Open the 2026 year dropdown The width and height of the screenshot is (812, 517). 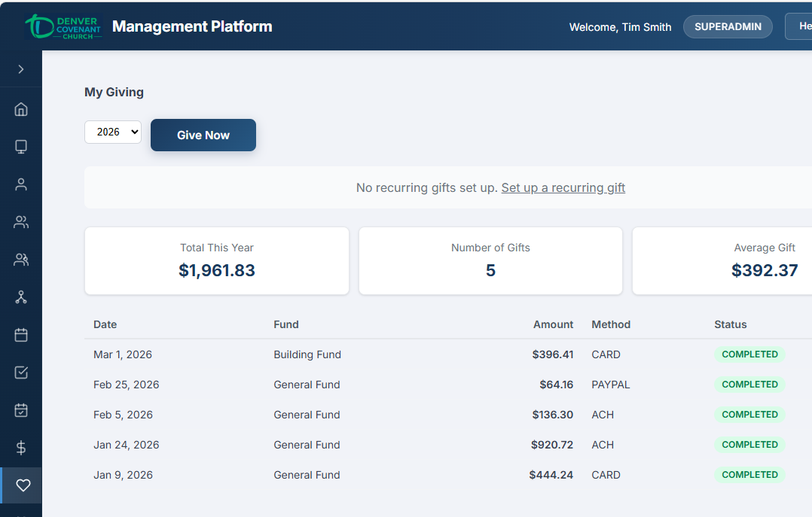[x=113, y=132]
